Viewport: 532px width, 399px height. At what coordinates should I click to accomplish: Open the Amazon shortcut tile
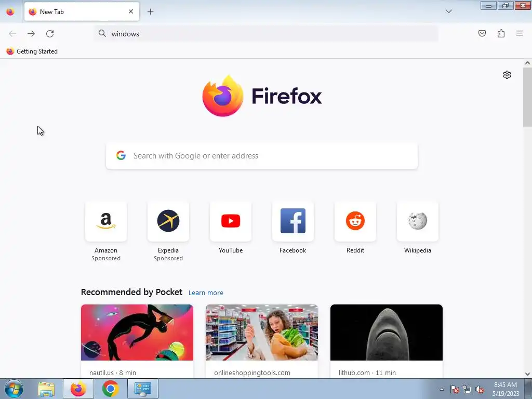(106, 221)
